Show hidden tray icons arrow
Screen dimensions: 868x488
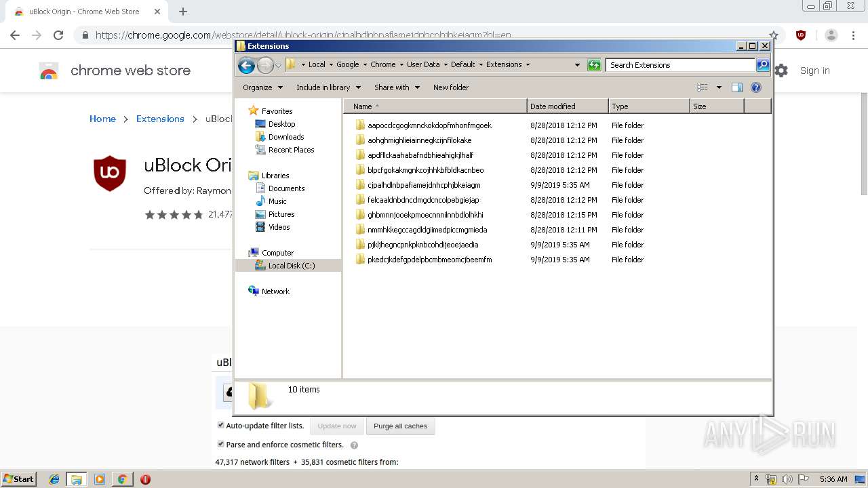tap(756, 479)
